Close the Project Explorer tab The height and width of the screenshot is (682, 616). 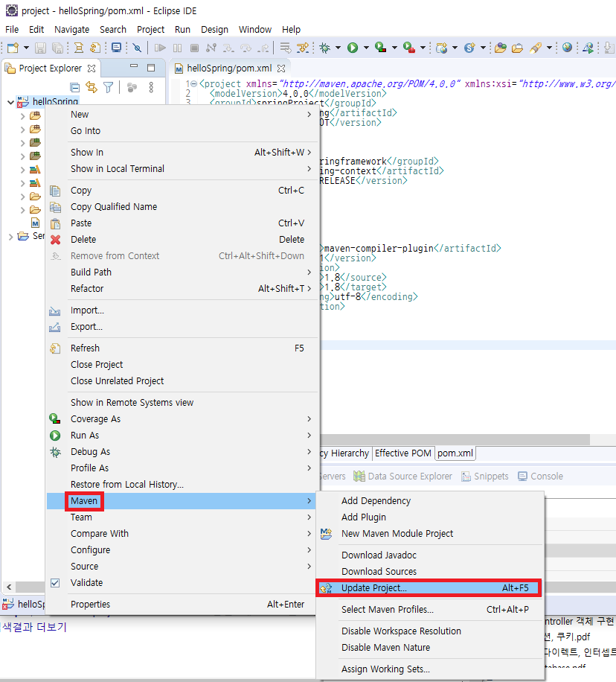click(92, 68)
